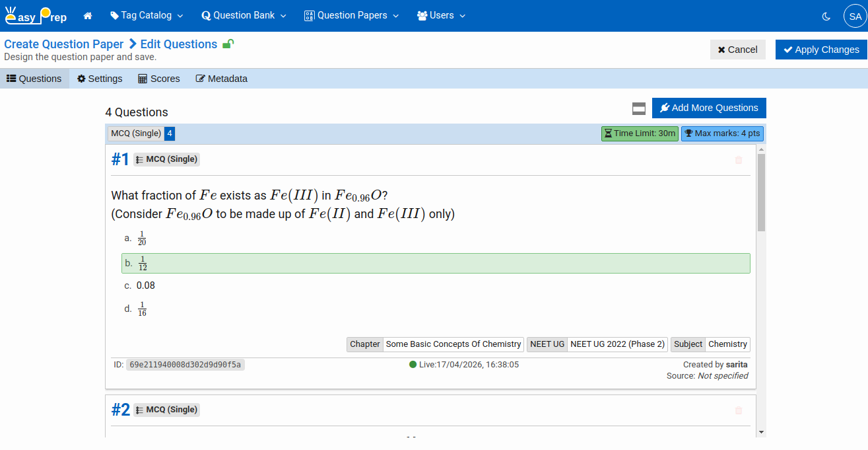Expand the Question Papers menu

[351, 16]
